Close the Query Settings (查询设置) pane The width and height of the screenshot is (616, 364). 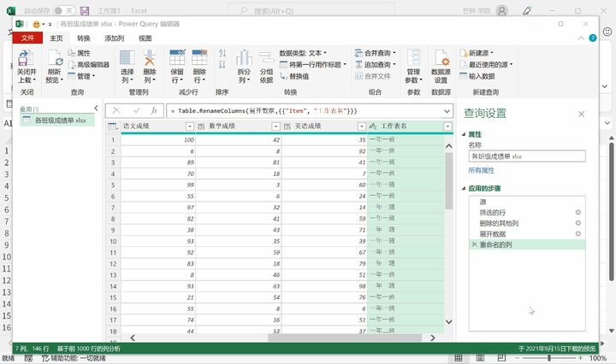[582, 114]
